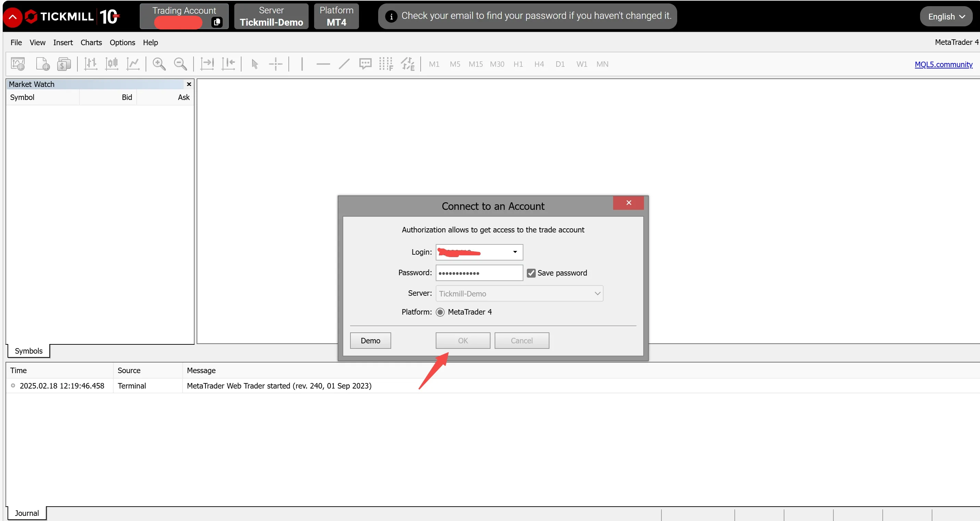
Task: Select the Candlesticks chart icon
Action: pos(112,64)
